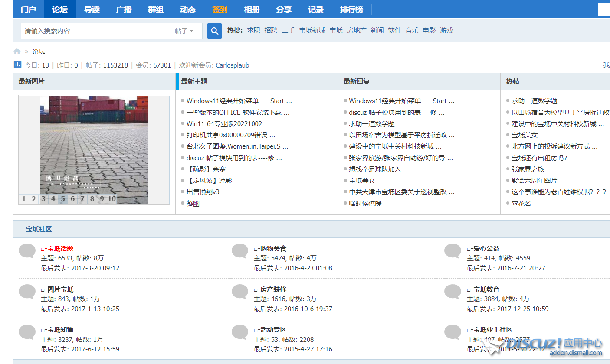Image resolution: width=610 pixels, height=364 pixels.
Task: Open the 帖子 search type dropdown
Action: click(185, 31)
